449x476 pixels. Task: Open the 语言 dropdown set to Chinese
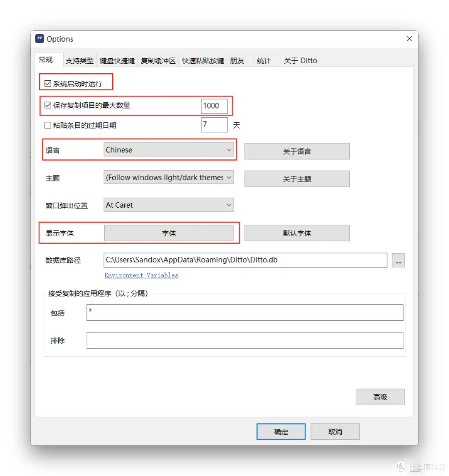169,150
